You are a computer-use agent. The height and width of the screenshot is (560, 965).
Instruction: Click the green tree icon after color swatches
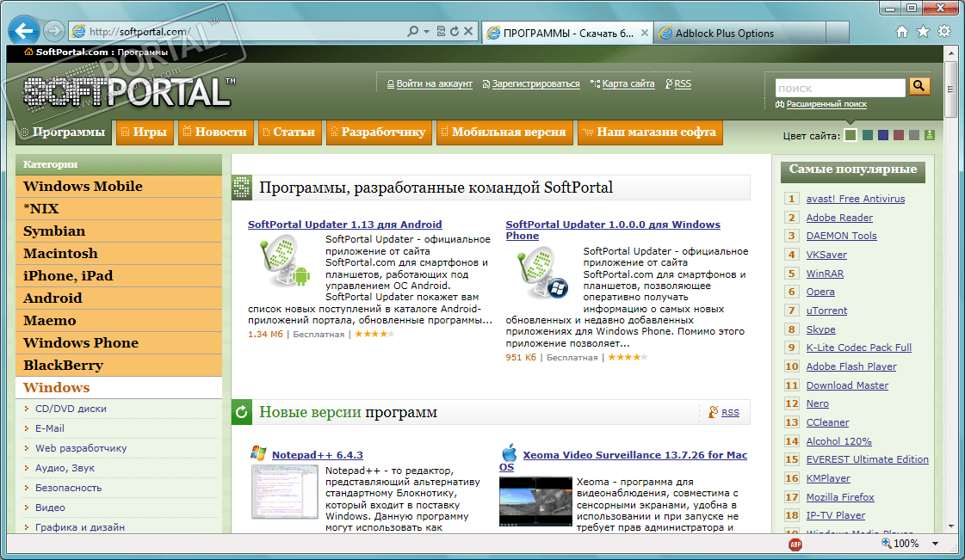coord(930,135)
